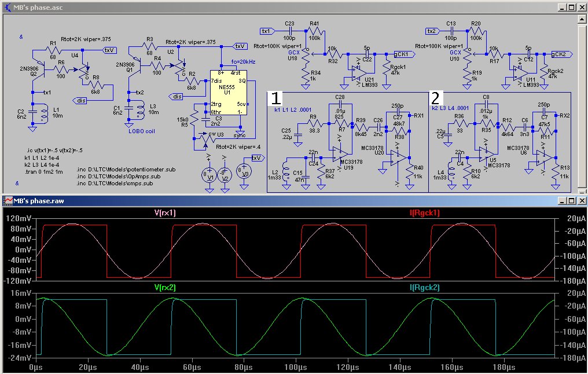Click the schematic scrollbar's up arrow
Viewport: 588px width, 374px height.
pos(582,19)
